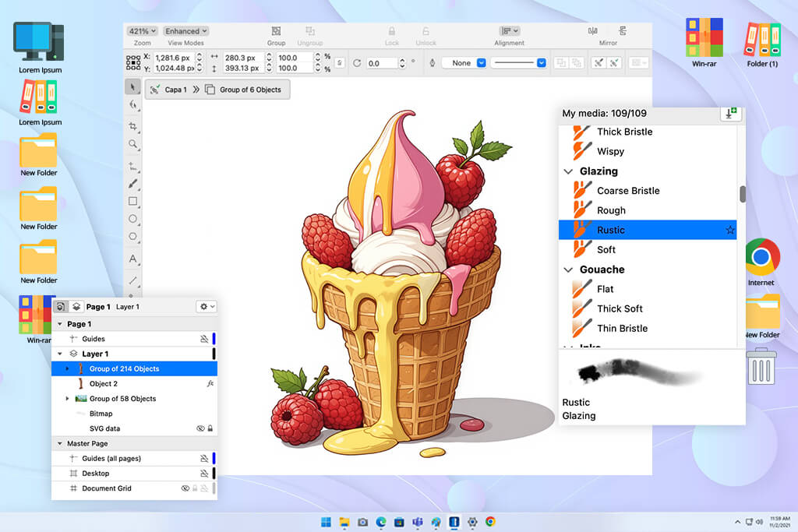
Task: Select the Thick Soft brush
Action: (x=648, y=308)
